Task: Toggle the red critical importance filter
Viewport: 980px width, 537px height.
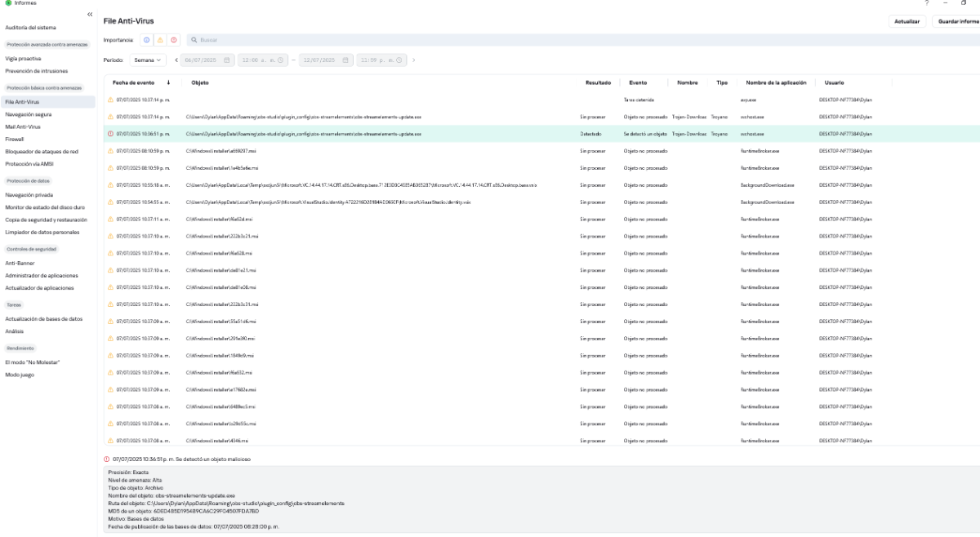Action: coord(174,39)
